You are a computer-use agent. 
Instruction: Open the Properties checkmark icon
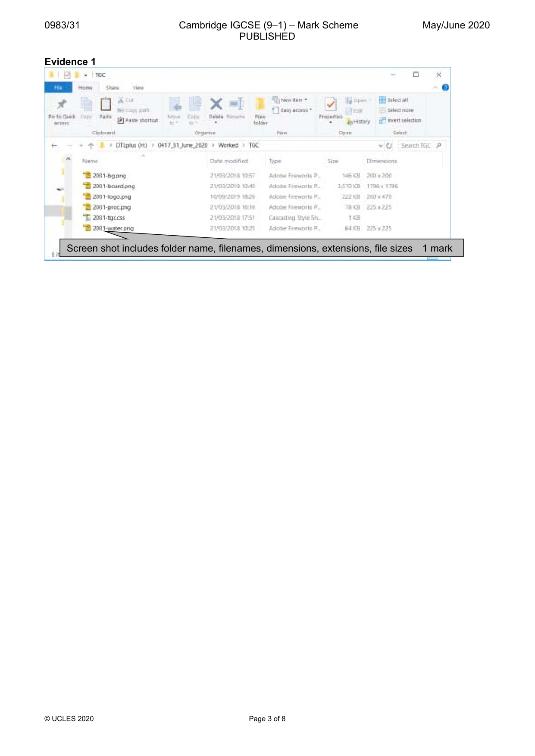pyautogui.click(x=331, y=104)
